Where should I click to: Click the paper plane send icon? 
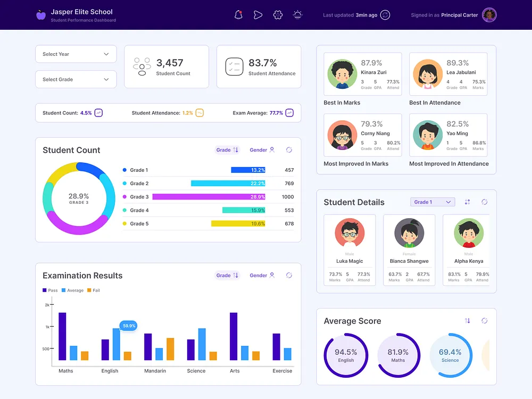click(258, 14)
